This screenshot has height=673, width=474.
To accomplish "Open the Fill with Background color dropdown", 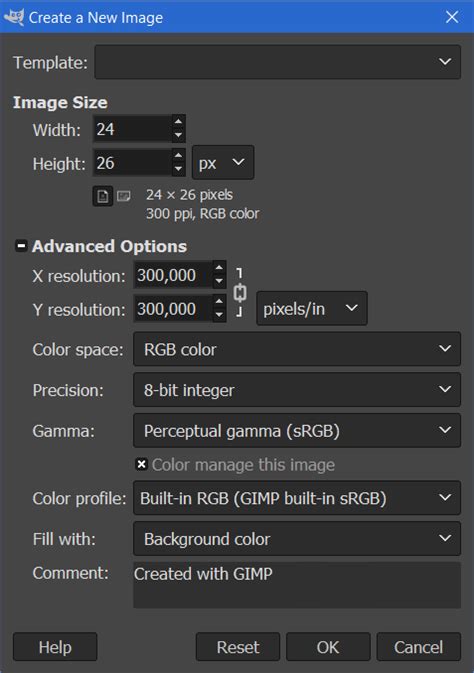I will pos(297,539).
